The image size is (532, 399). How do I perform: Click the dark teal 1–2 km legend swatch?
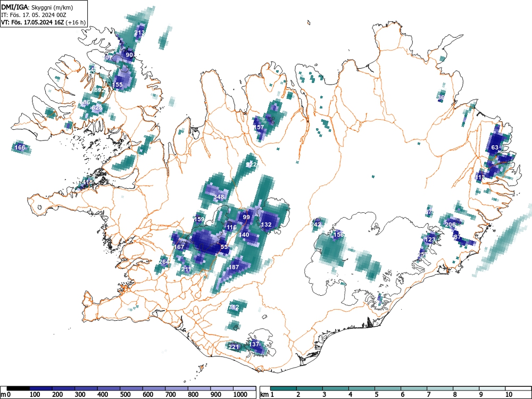(284, 388)
